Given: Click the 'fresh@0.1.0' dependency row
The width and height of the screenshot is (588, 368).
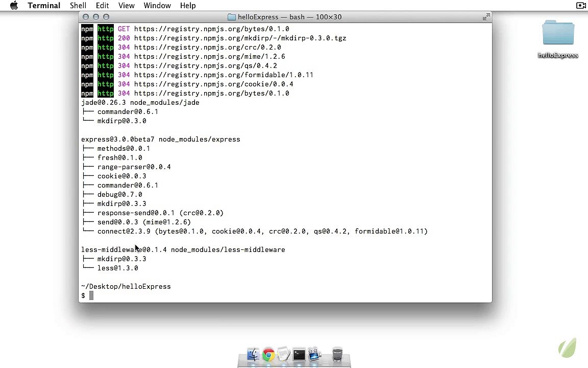Looking at the screenshot, I should tap(119, 158).
